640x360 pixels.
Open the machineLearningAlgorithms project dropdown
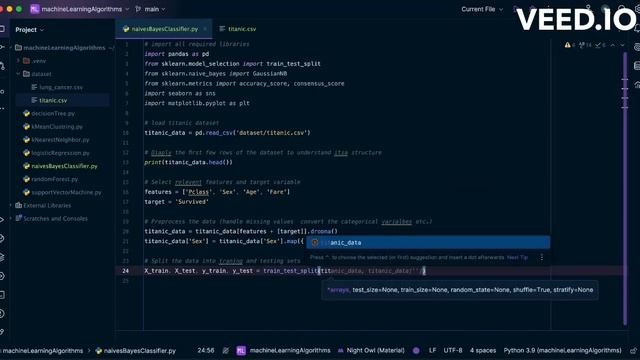85,9
